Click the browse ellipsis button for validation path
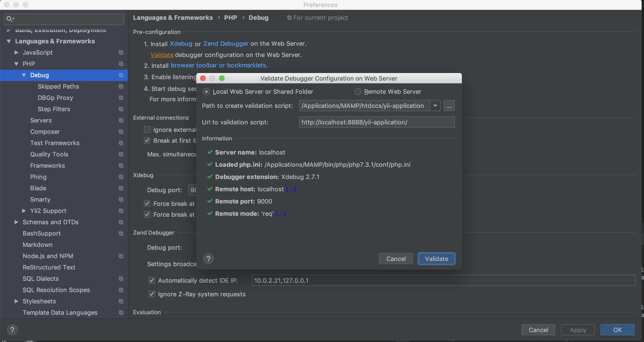This screenshot has height=342, width=644. coord(449,106)
